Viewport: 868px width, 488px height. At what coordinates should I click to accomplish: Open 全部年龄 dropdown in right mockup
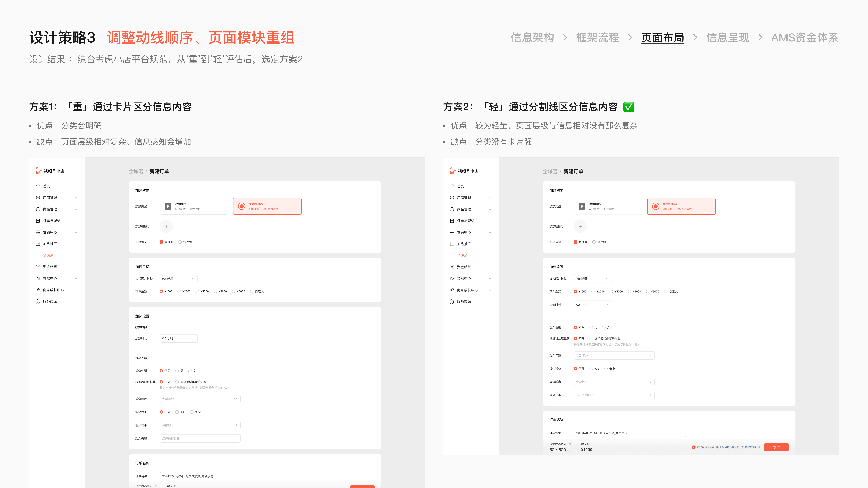(x=614, y=355)
